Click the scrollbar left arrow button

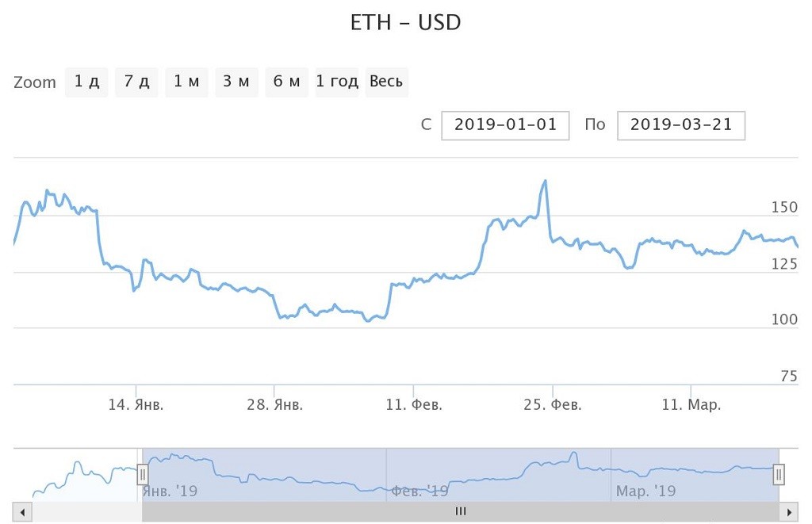click(x=22, y=512)
